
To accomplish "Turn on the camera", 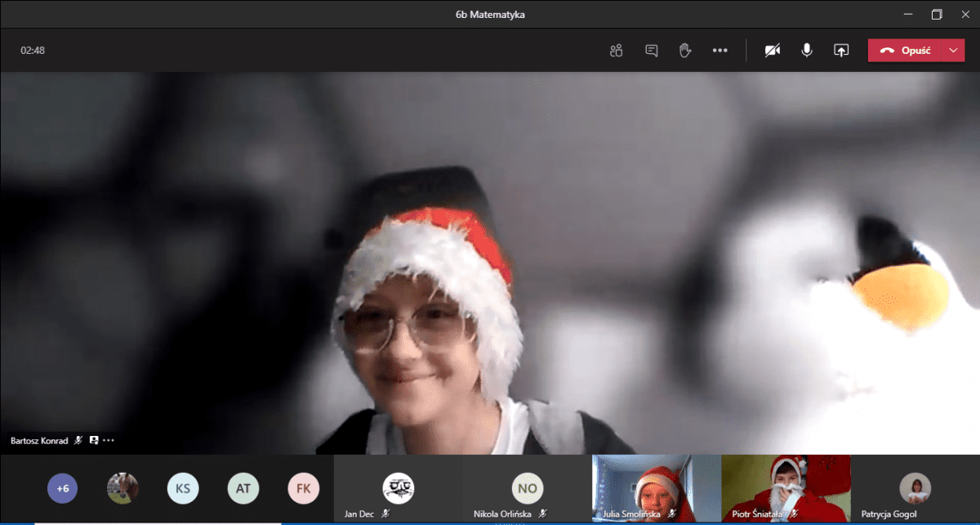I will 772,51.
